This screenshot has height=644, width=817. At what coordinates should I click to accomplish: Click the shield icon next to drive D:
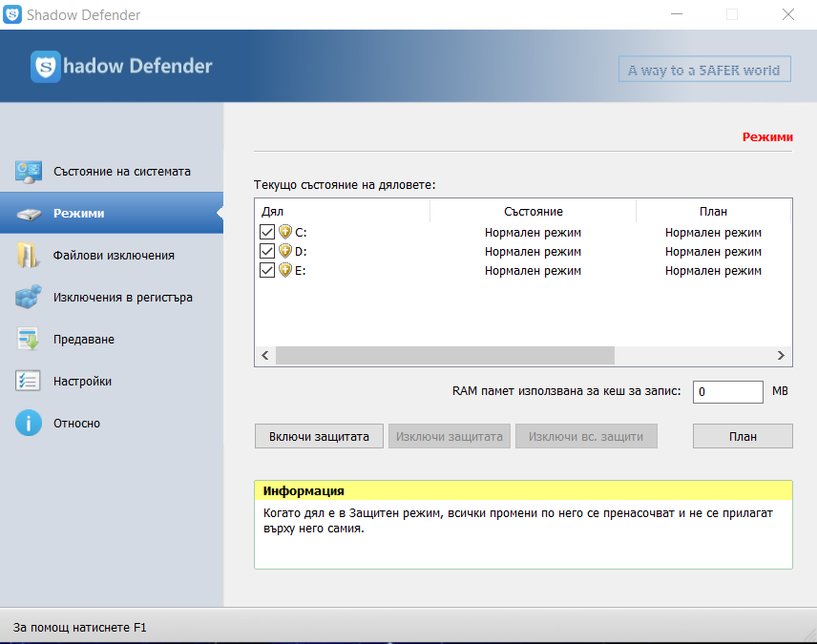(285, 251)
